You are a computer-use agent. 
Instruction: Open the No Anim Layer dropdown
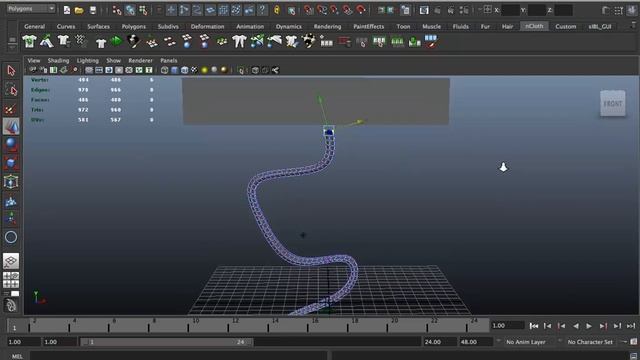[x=526, y=342]
